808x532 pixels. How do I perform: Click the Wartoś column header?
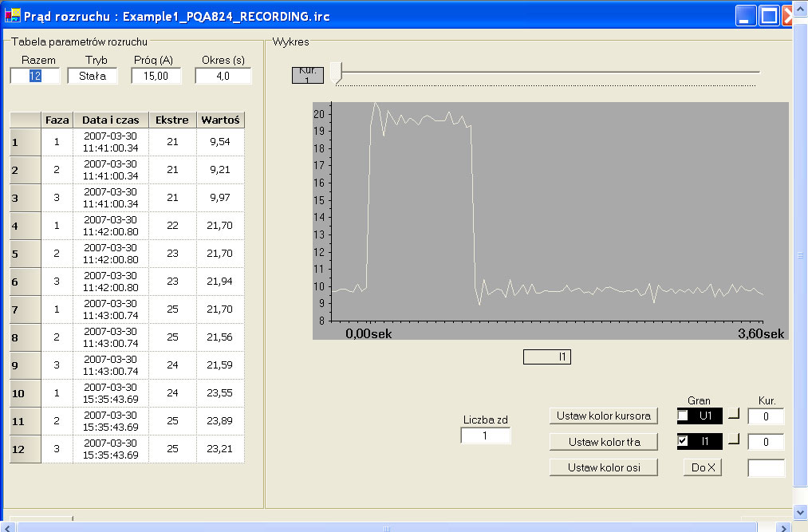coord(220,120)
